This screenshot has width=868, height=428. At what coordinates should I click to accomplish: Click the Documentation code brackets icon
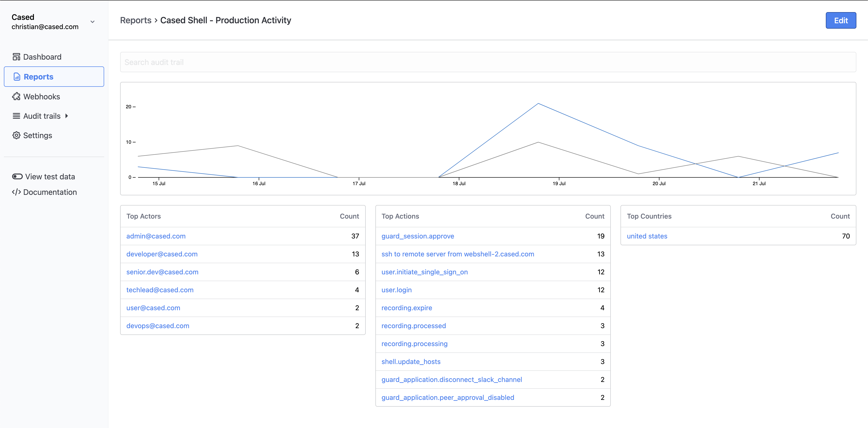[16, 192]
